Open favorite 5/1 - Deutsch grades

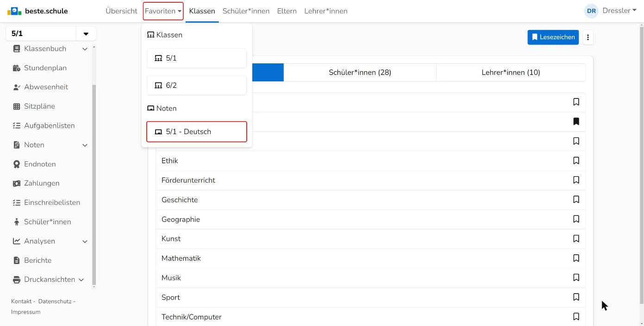point(197,132)
